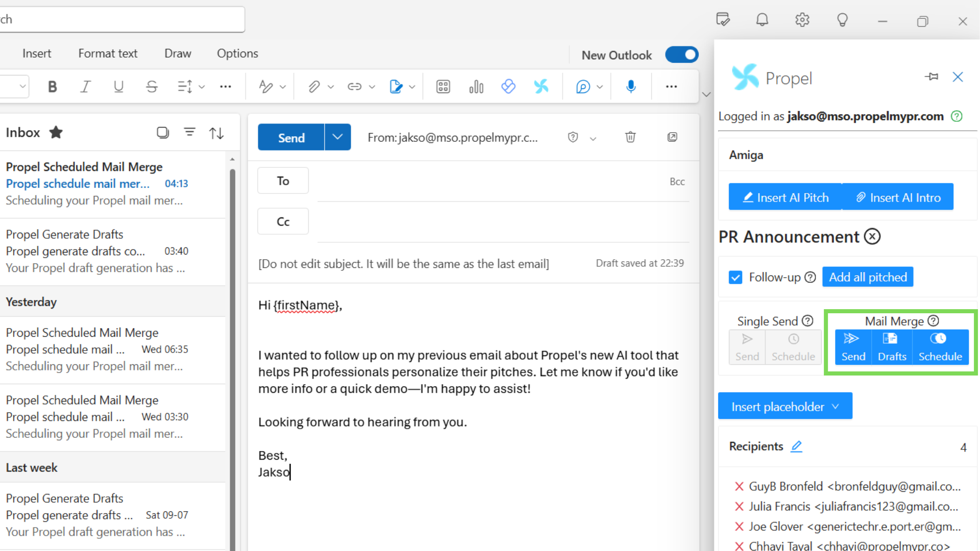Viewport: 980px width, 551px height.
Task: Click the poll chart icon
Action: coord(476,87)
